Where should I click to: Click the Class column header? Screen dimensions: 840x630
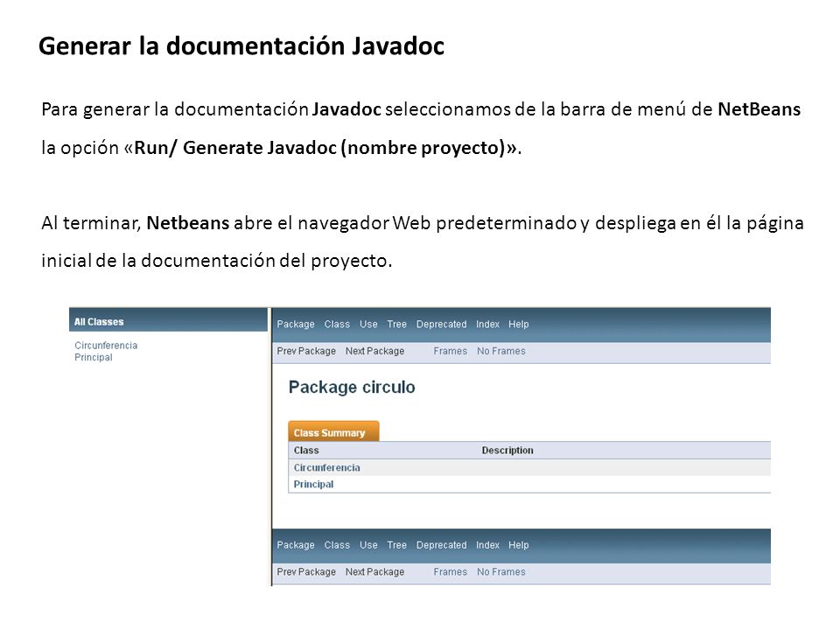tap(306, 451)
